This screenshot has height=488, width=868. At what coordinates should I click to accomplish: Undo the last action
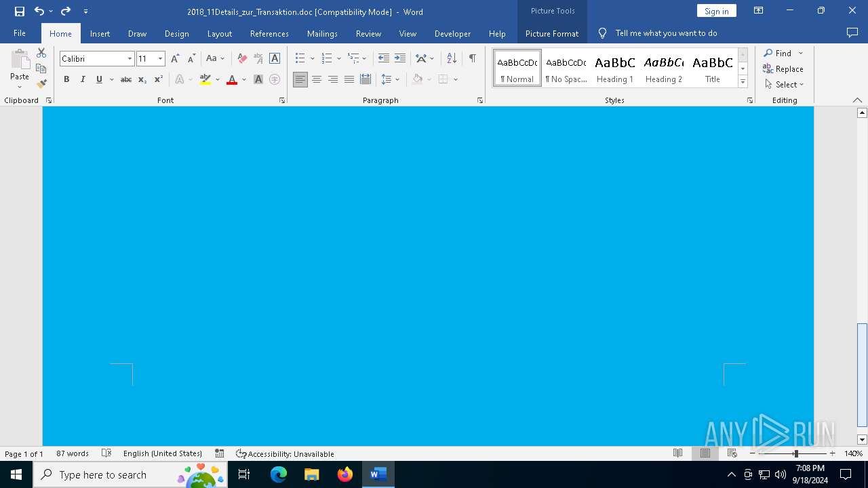pyautogui.click(x=39, y=11)
